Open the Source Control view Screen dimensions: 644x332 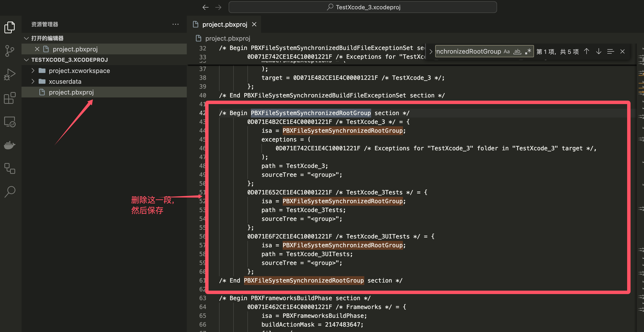point(10,51)
